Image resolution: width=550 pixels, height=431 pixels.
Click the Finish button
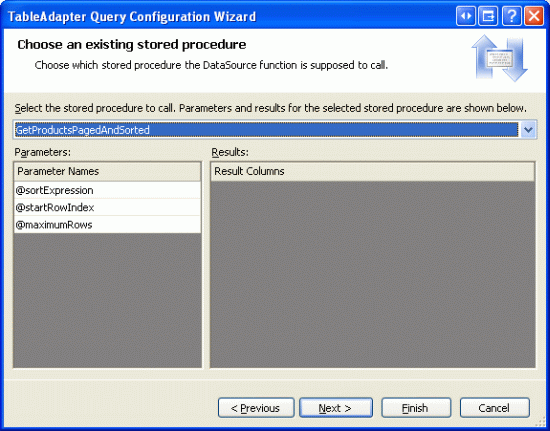416,408
